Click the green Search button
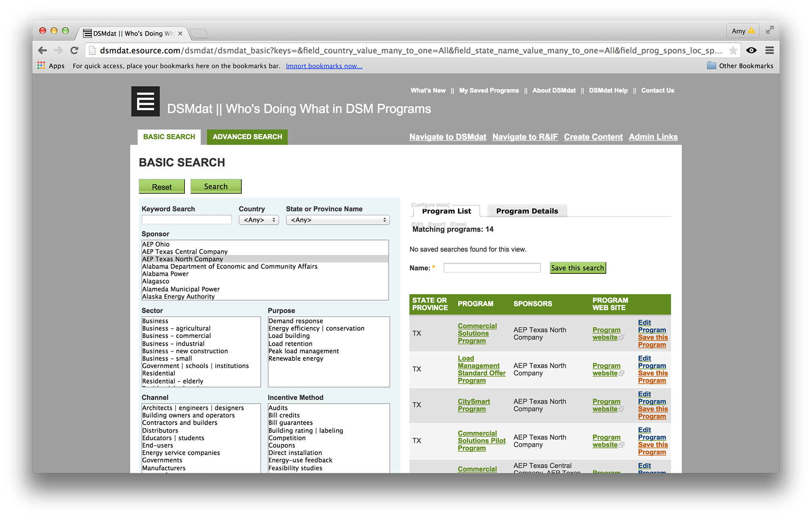 [x=216, y=186]
